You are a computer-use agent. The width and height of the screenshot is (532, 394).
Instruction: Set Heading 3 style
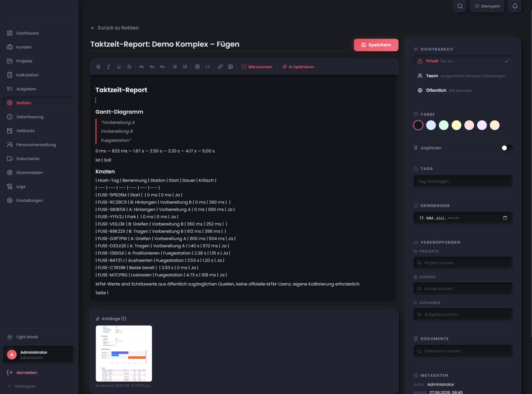(x=162, y=67)
